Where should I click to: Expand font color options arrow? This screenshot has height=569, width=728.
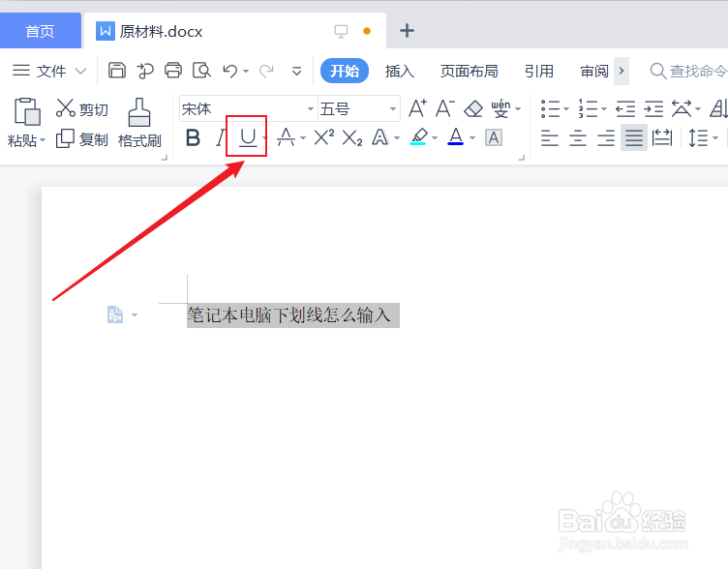tap(472, 137)
